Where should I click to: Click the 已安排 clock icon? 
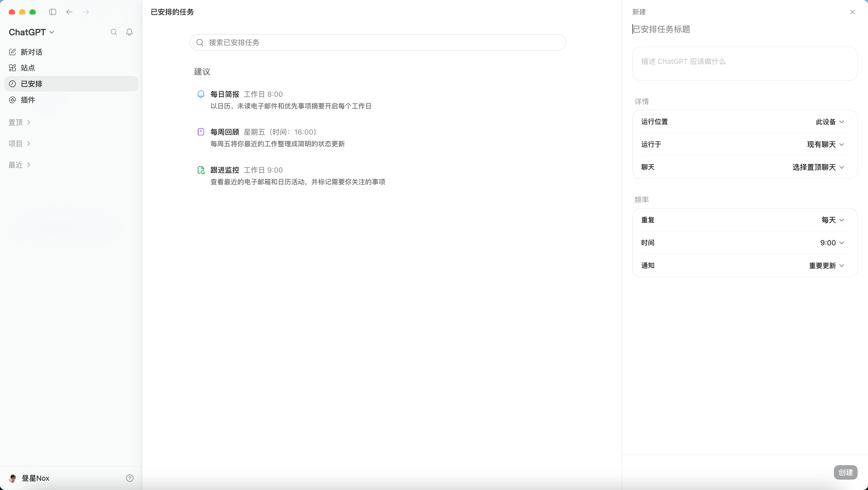coord(12,84)
